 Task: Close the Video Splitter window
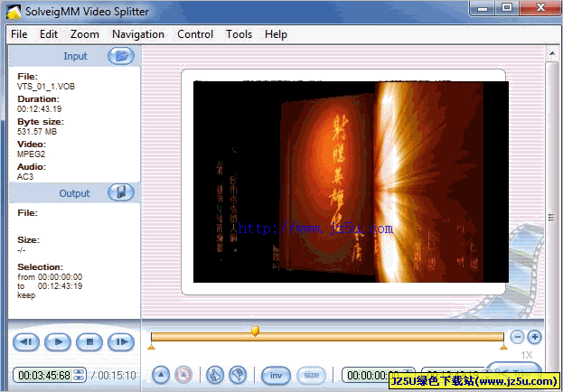(540, 8)
